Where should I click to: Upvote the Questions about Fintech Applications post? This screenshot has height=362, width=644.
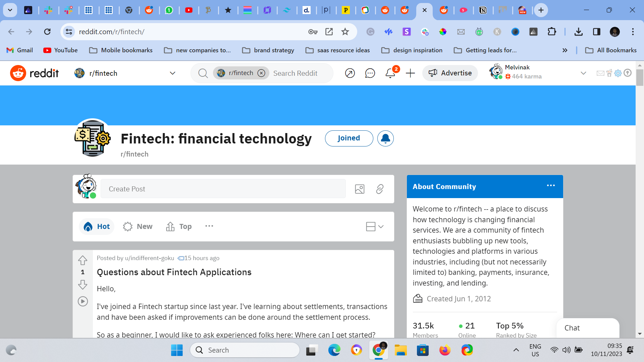coord(83,260)
